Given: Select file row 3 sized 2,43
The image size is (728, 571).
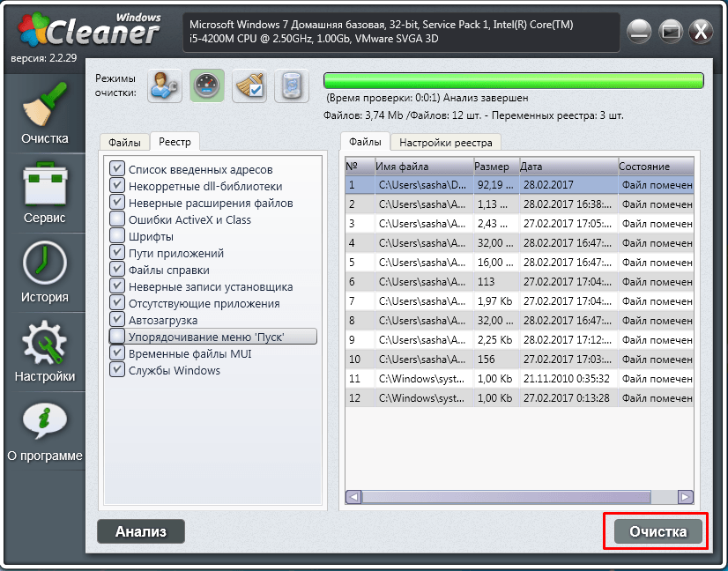Looking at the screenshot, I should (519, 224).
